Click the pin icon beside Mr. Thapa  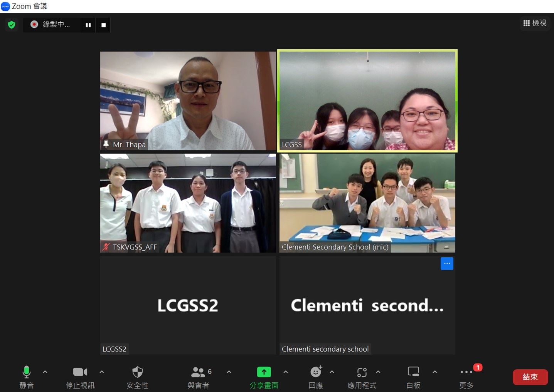pyautogui.click(x=106, y=145)
